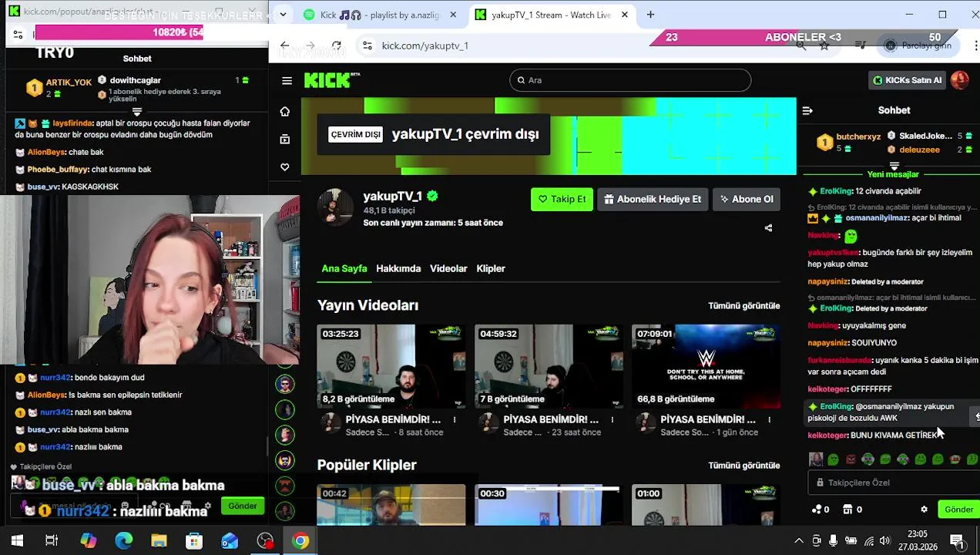Click Tümünü görüntüle for Yayın Videoları
Image resolution: width=980 pixels, height=555 pixels.
743,306
